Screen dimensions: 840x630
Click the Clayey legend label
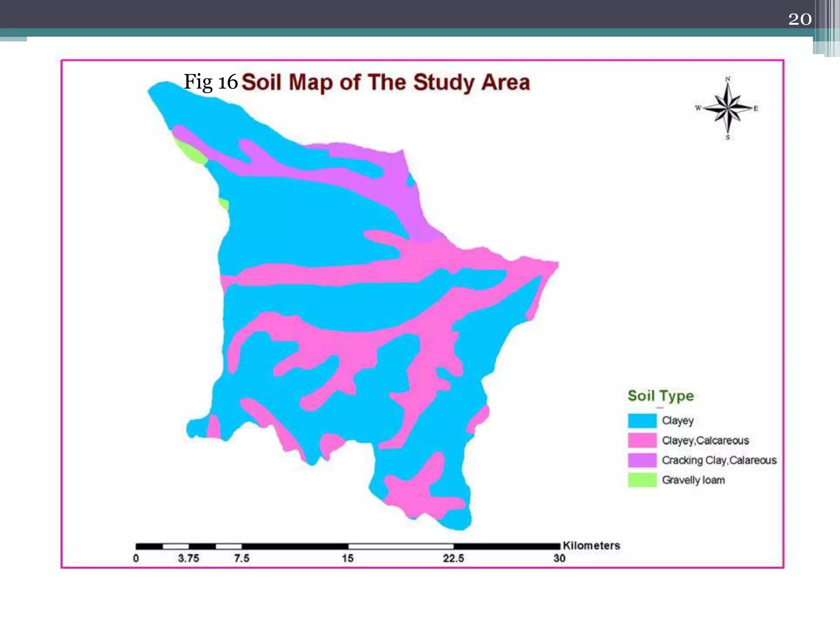tap(678, 421)
